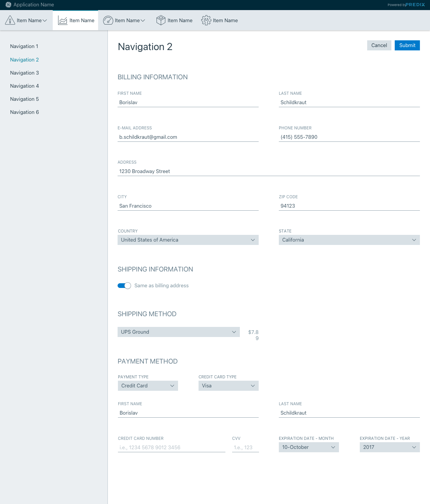Click the Predix logo in header
Screen dimensions: 430x504
pos(415,5)
